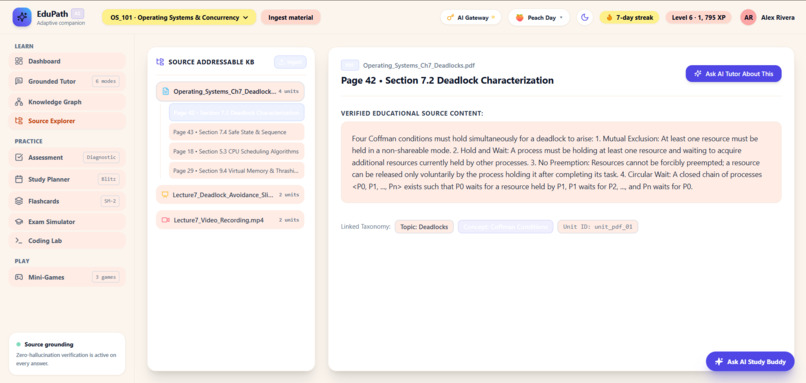
Task: Click the SM-2 badge beside Flashcards
Action: 110,201
